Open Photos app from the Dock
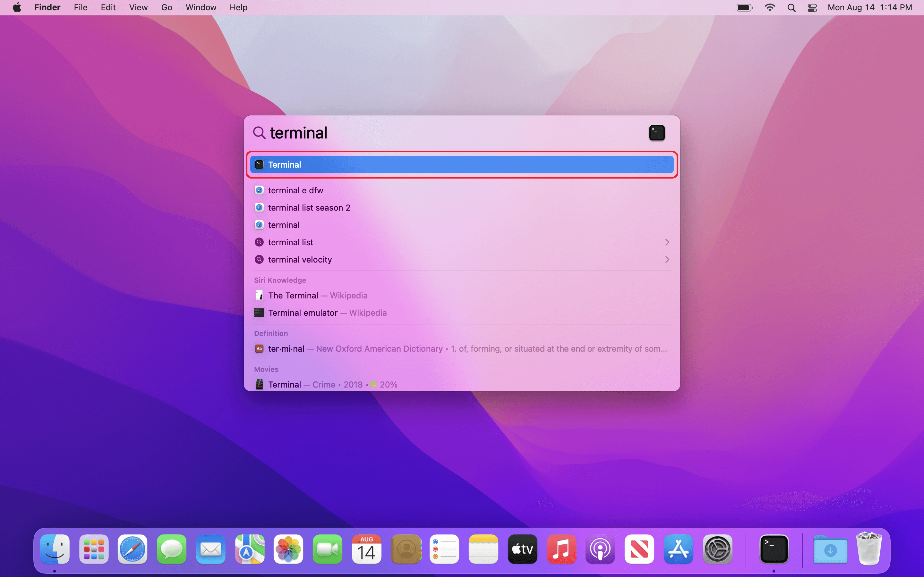This screenshot has height=577, width=924. pos(288,549)
